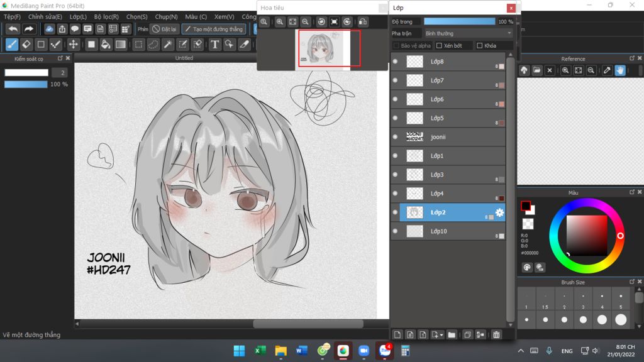
Task: Click the brush width value field
Action: click(x=60, y=73)
